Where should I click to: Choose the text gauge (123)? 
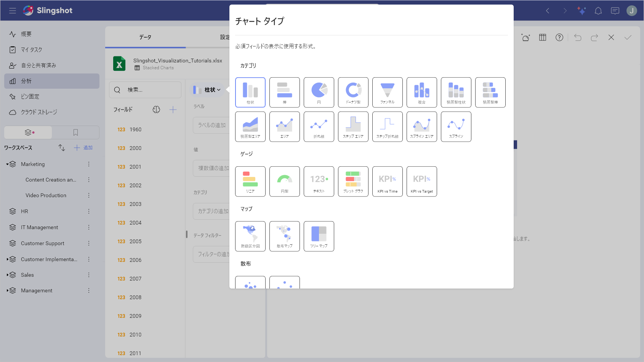click(319, 182)
